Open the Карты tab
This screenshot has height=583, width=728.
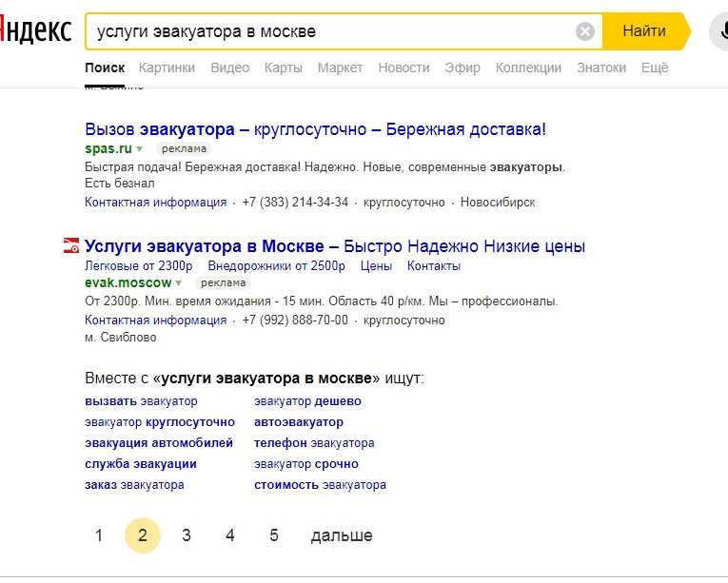tap(284, 68)
